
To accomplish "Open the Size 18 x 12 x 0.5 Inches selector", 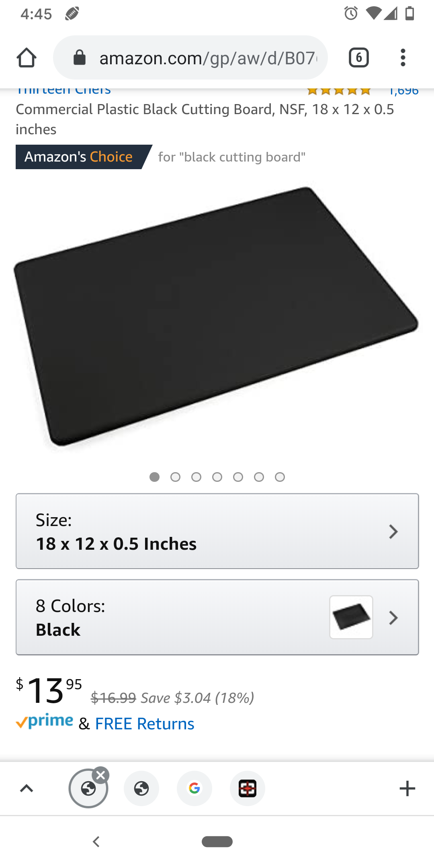I will tap(217, 531).
